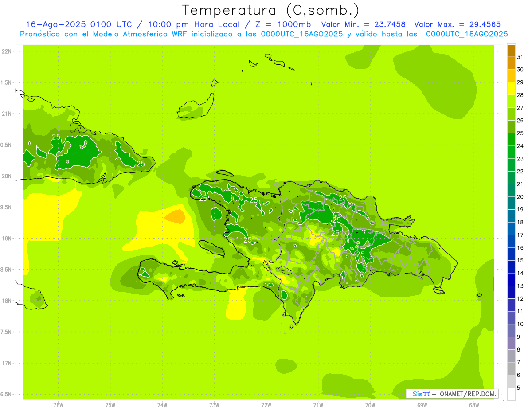Pick the legend color between 25 and 26
The width and height of the screenshot is (532, 411).
pyautogui.click(x=511, y=127)
